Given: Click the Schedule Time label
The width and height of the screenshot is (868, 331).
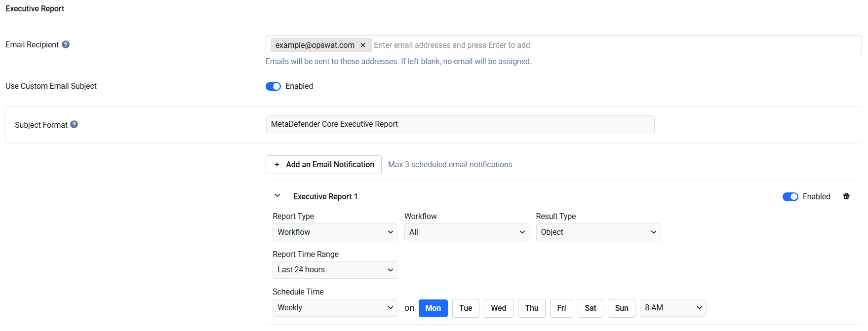Looking at the screenshot, I should click(298, 292).
